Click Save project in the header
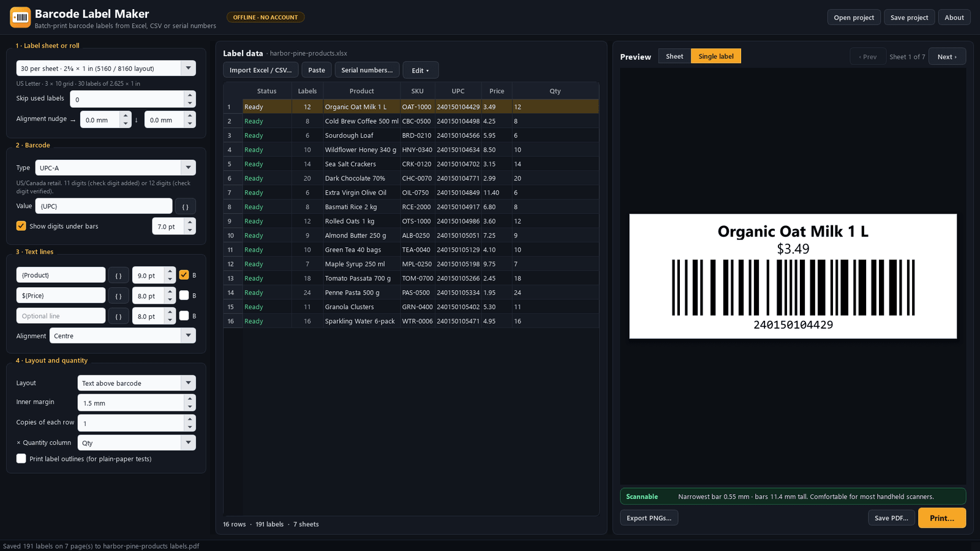980x551 pixels. [910, 17]
